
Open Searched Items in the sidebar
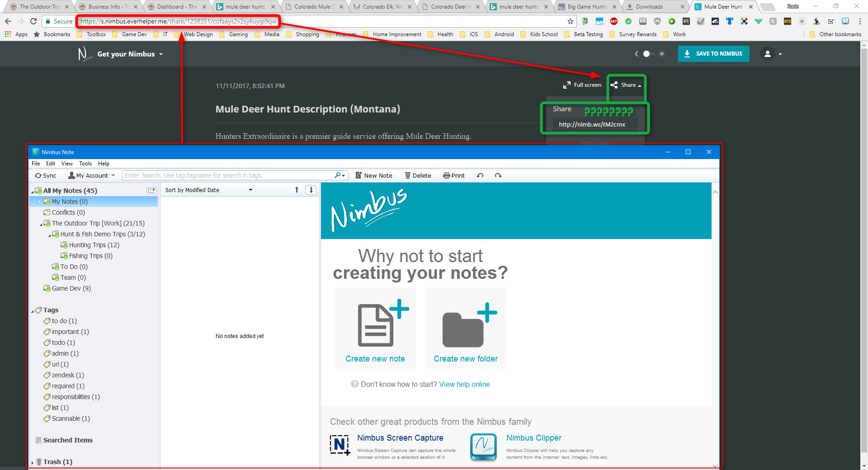pyautogui.click(x=64, y=440)
